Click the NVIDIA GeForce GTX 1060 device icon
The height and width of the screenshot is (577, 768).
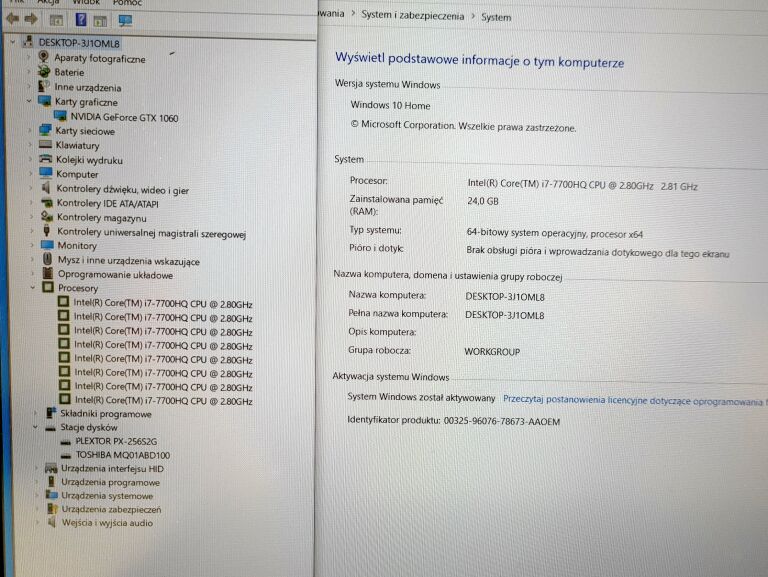60,116
